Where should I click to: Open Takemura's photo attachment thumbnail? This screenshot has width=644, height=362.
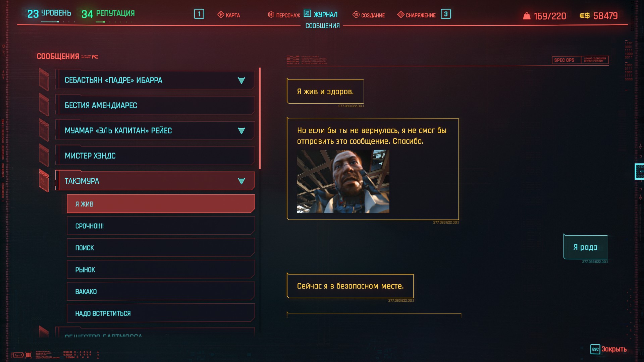coord(343,181)
